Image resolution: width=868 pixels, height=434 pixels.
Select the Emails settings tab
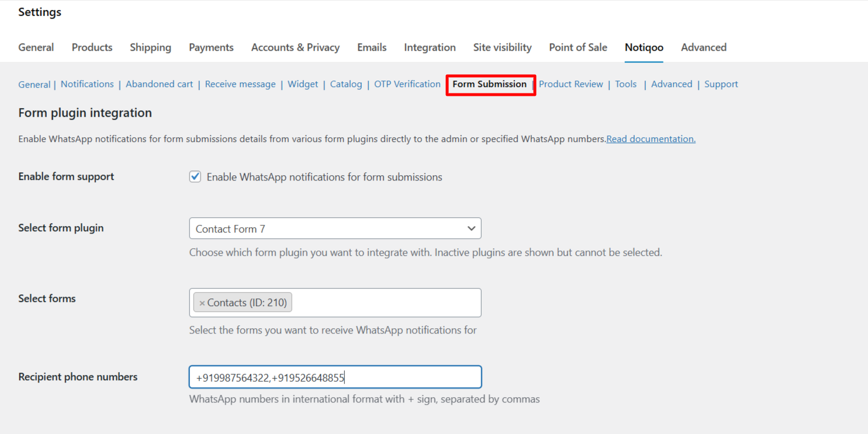tap(372, 47)
